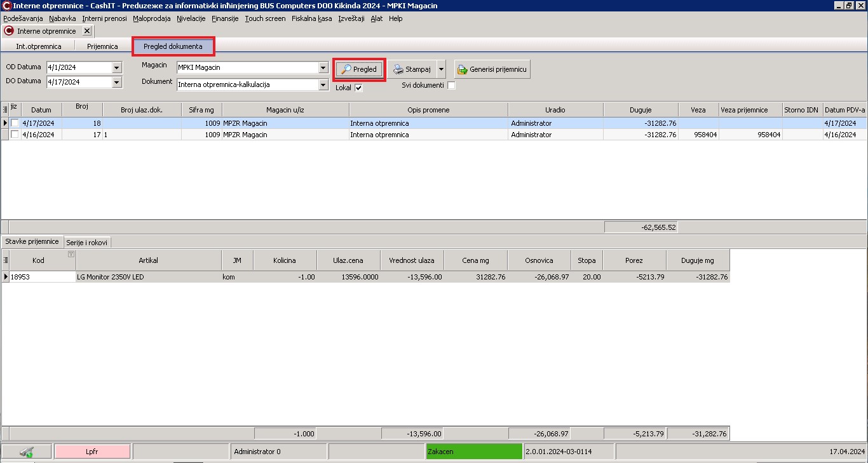868x463 pixels.
Task: Click the Pregled button
Action: [359, 69]
